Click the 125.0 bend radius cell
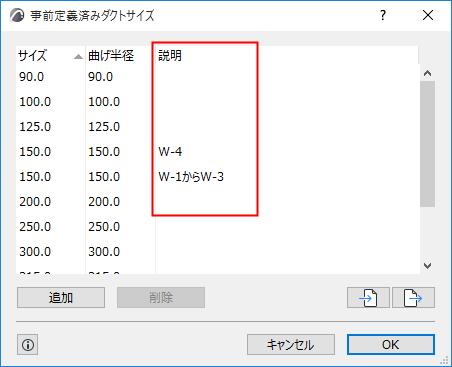452x367 pixels. (x=104, y=127)
